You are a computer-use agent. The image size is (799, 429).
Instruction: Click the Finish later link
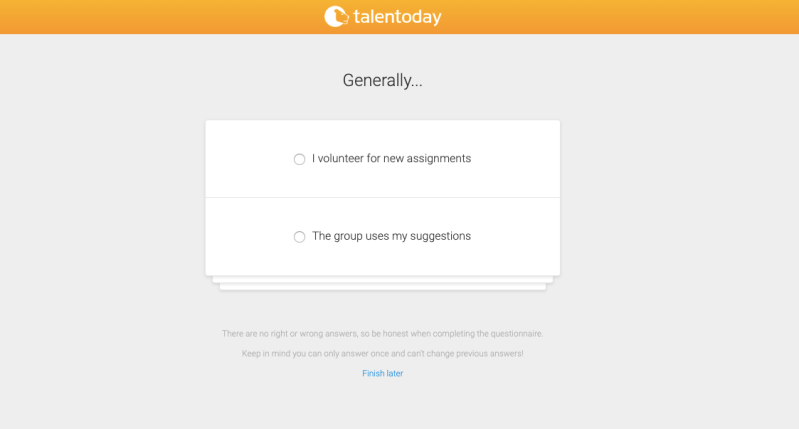click(x=382, y=374)
